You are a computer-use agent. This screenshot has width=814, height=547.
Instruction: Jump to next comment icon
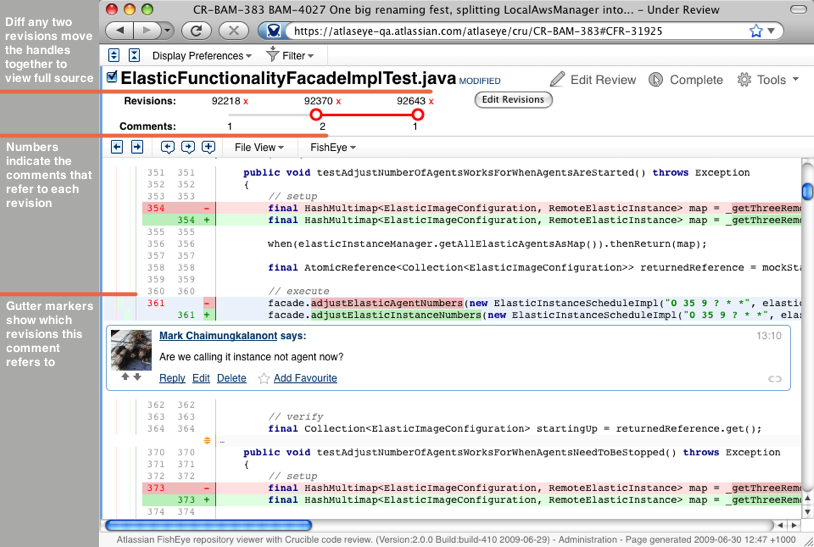click(188, 147)
